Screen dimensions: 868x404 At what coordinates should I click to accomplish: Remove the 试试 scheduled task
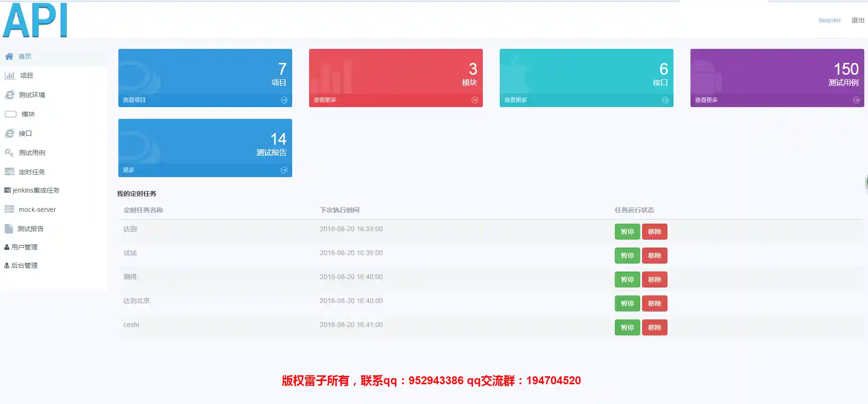[x=655, y=256]
